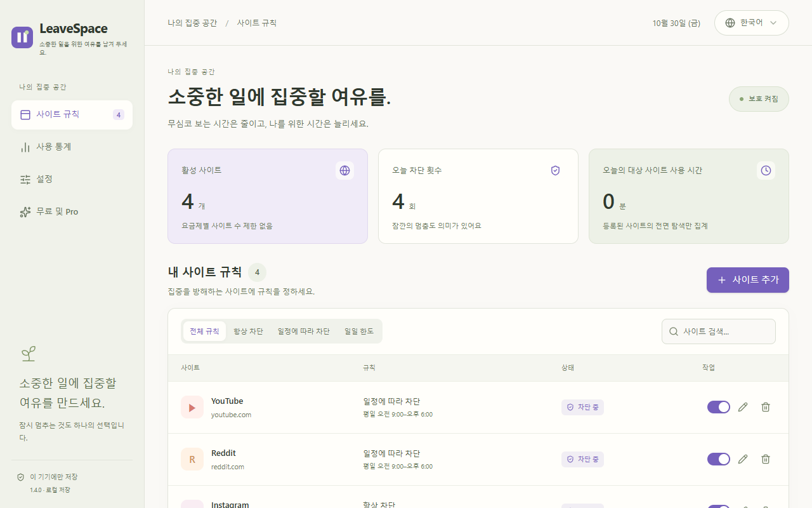
Task: Toggle the YouTube rule switch off
Action: click(x=719, y=407)
